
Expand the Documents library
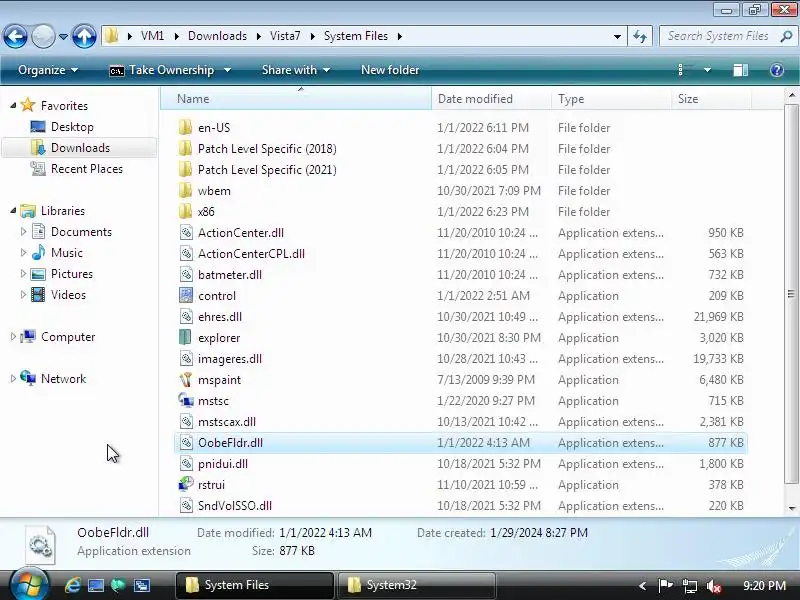click(23, 232)
